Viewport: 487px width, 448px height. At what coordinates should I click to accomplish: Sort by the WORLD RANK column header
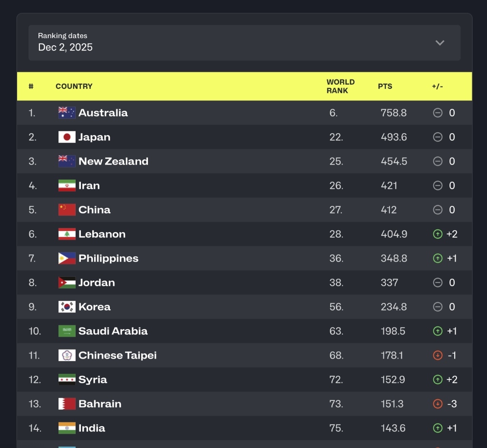pos(341,87)
